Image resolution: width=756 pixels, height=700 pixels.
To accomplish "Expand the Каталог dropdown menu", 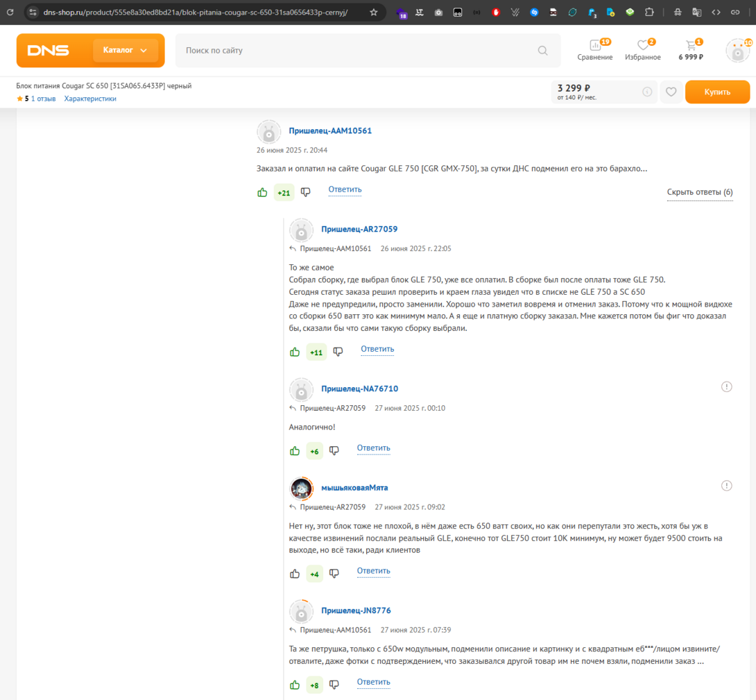I will pyautogui.click(x=126, y=51).
